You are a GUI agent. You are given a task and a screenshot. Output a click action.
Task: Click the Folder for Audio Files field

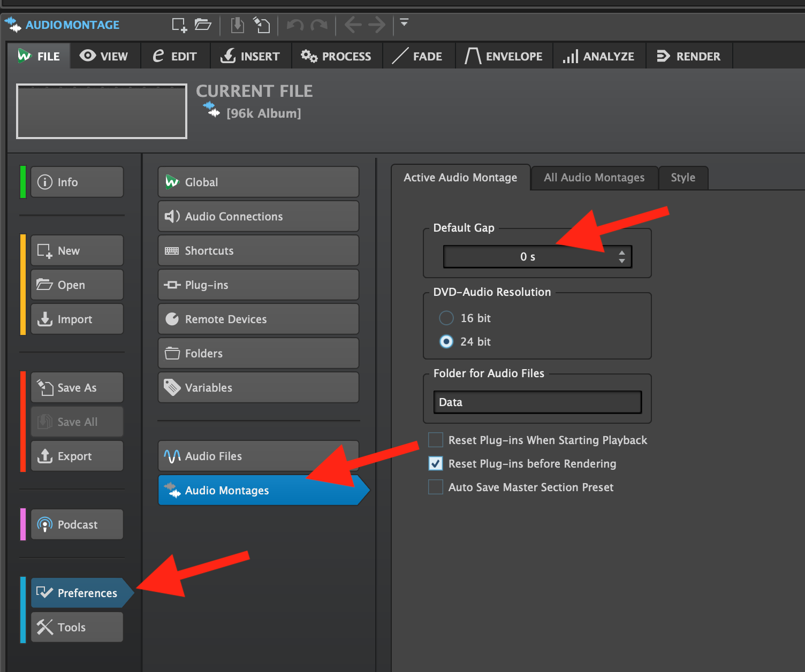tap(537, 402)
